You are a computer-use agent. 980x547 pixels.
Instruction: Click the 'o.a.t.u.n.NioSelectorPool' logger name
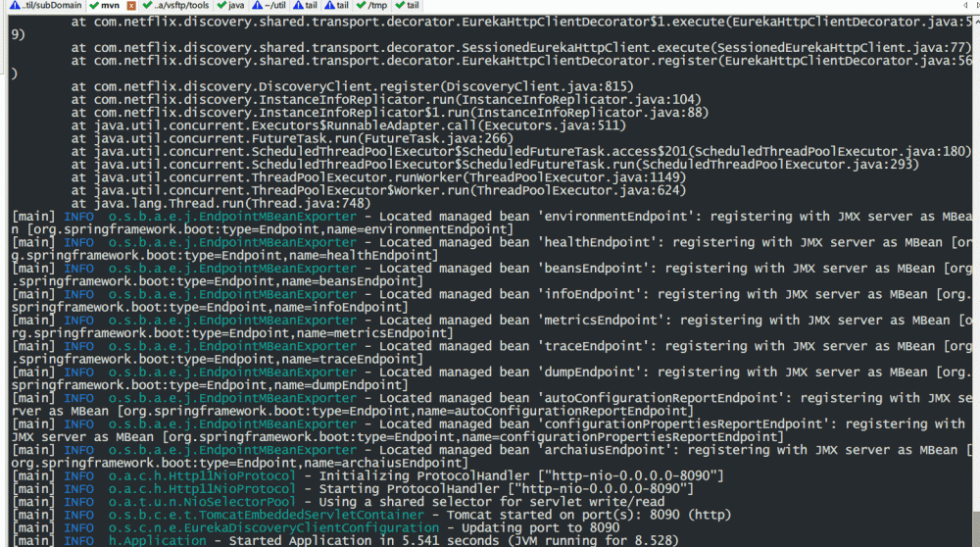[x=202, y=502]
